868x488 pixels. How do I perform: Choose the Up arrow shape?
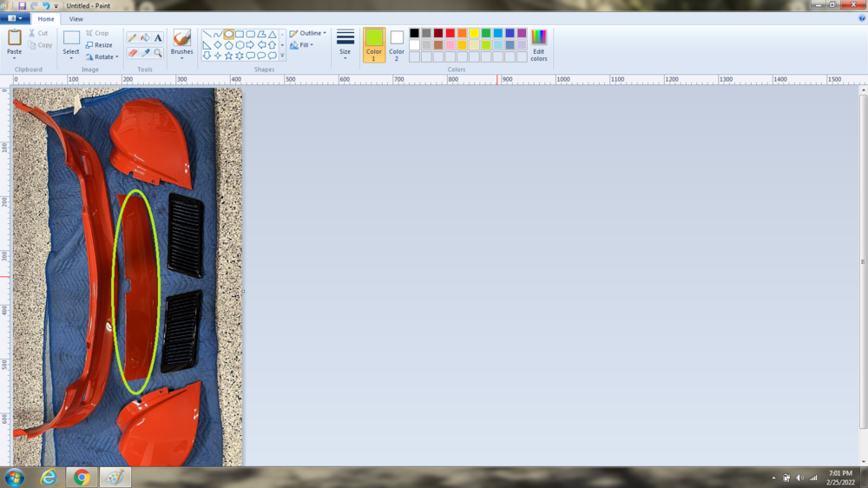click(x=272, y=45)
